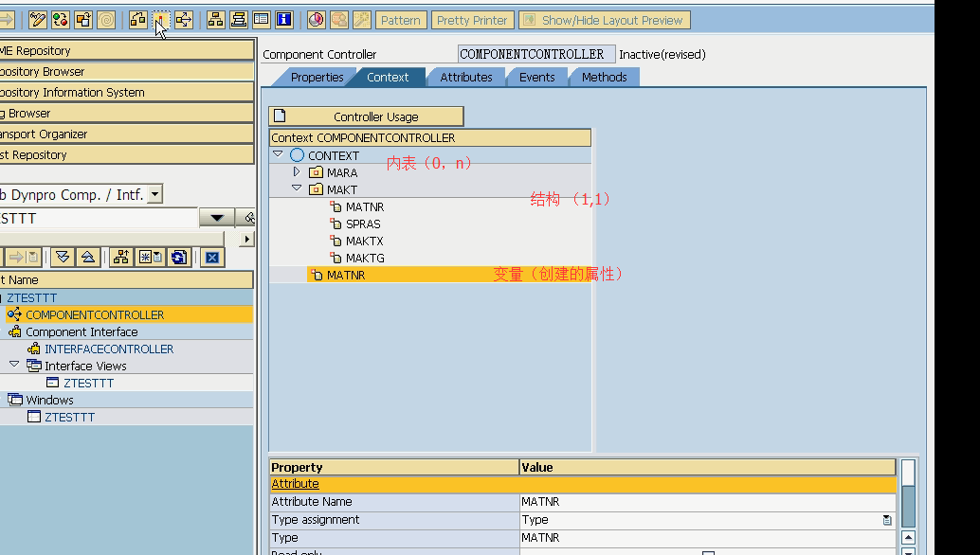
Task: Click the greyed forward arrow icon in tree toolbar
Action: tap(24, 258)
